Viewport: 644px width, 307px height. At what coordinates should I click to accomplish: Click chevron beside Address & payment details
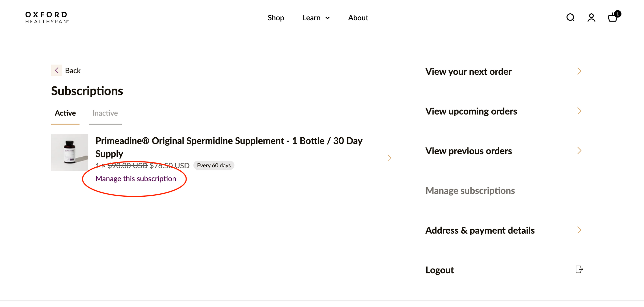point(579,230)
